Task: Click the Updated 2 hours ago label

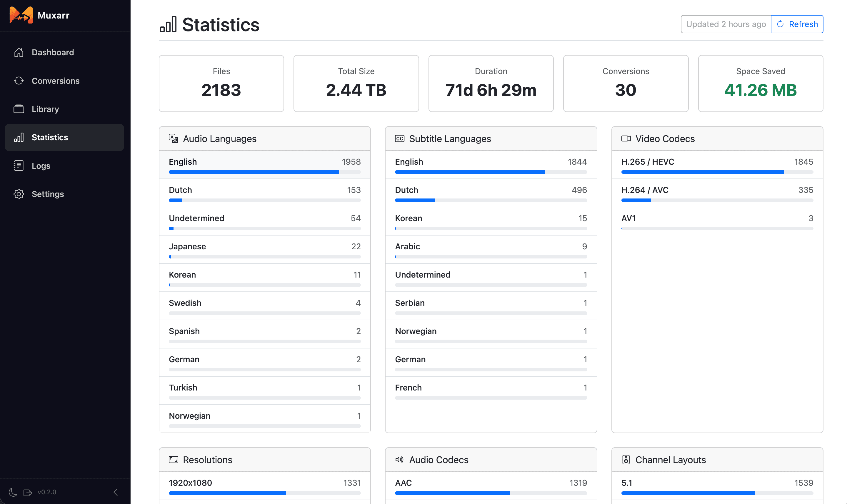Action: tap(726, 24)
